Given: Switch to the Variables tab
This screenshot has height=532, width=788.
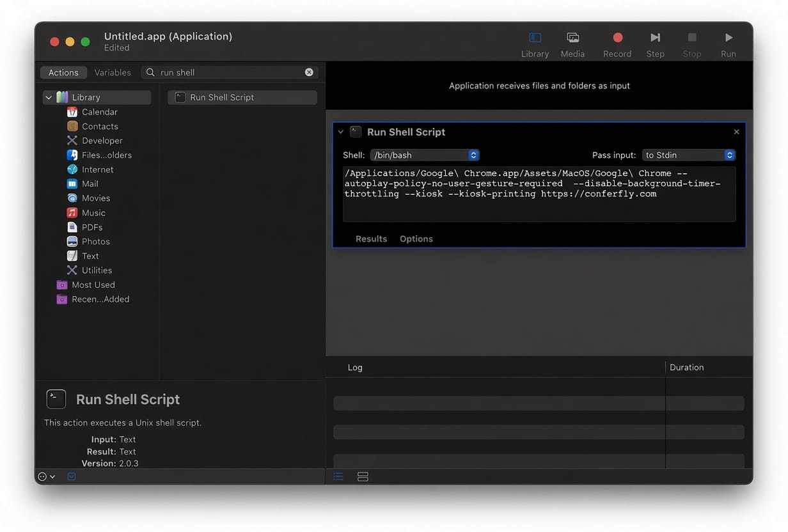Looking at the screenshot, I should (113, 72).
